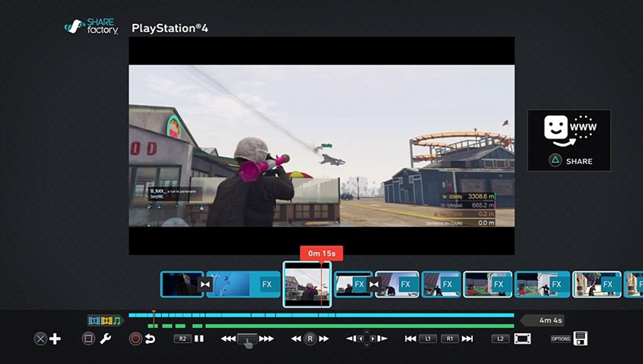
Task: Jump to previous clip with skip-back icon
Action: tap(411, 339)
